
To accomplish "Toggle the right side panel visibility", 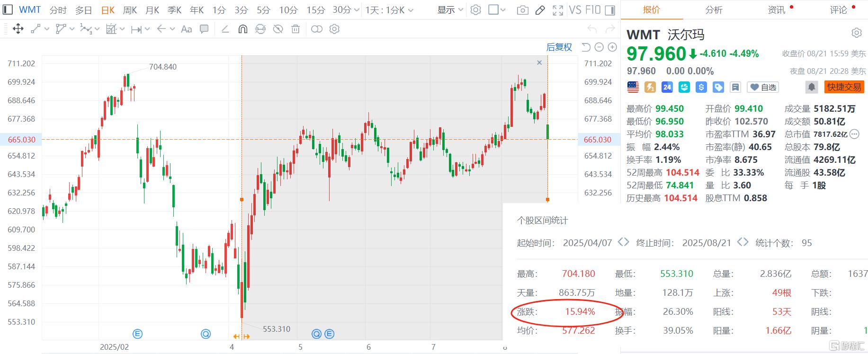I will click(x=610, y=10).
